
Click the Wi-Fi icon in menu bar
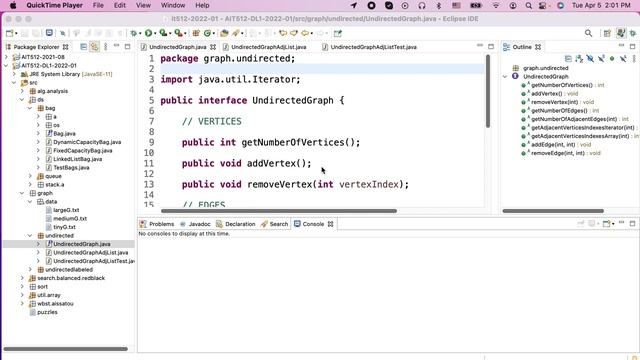click(x=496, y=5)
